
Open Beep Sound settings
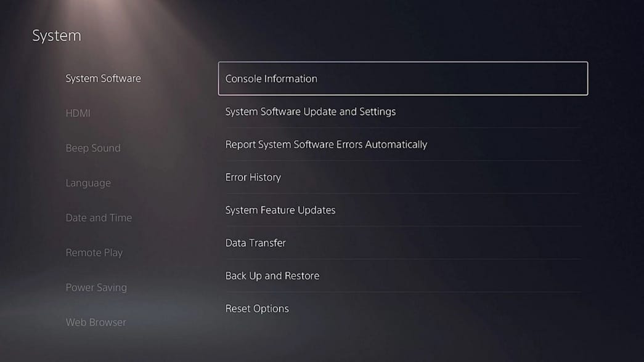coord(93,148)
